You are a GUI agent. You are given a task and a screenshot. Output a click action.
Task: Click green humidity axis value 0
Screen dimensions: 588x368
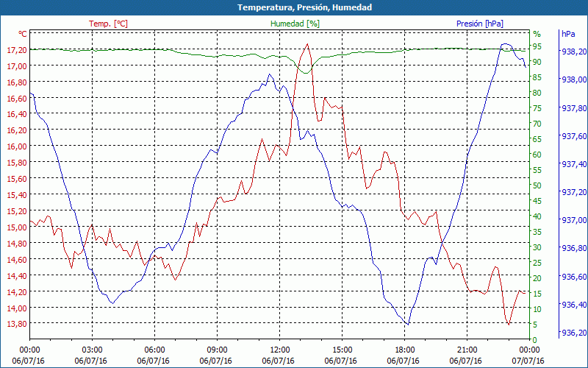click(x=535, y=340)
